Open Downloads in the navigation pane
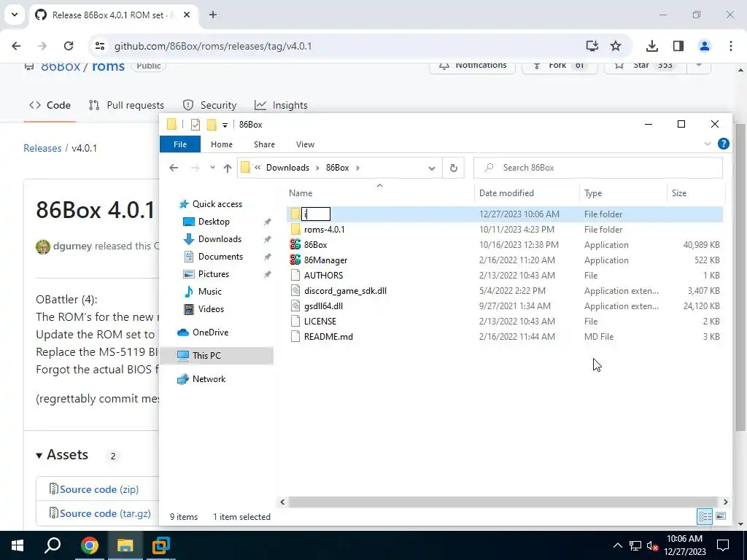The width and height of the screenshot is (747, 560). [x=220, y=239]
